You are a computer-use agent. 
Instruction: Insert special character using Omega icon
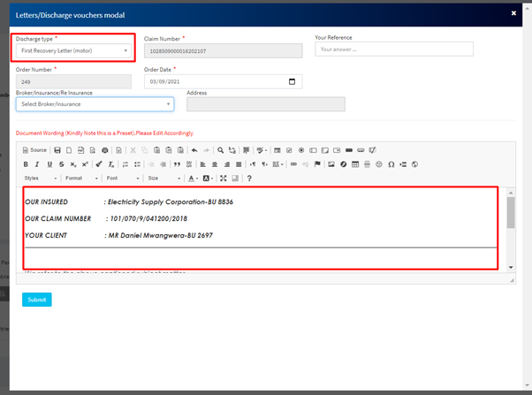pyautogui.click(x=391, y=164)
